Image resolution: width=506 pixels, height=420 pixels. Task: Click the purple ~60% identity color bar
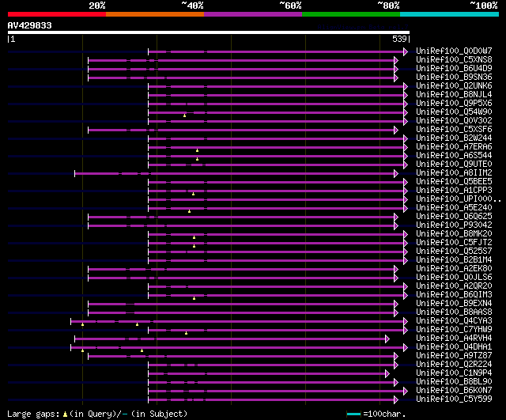(253, 14)
